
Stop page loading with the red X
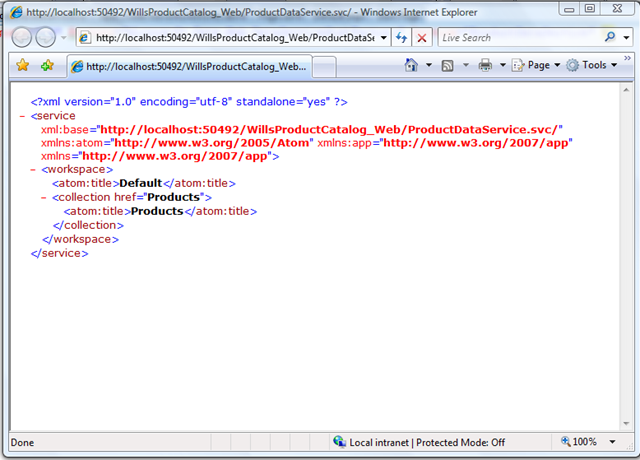pos(422,37)
